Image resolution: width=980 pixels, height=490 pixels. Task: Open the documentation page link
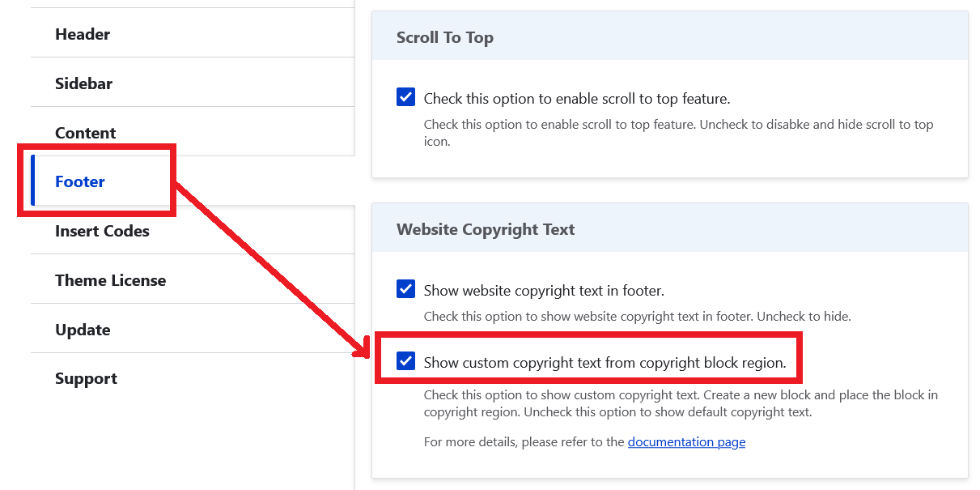[686, 441]
